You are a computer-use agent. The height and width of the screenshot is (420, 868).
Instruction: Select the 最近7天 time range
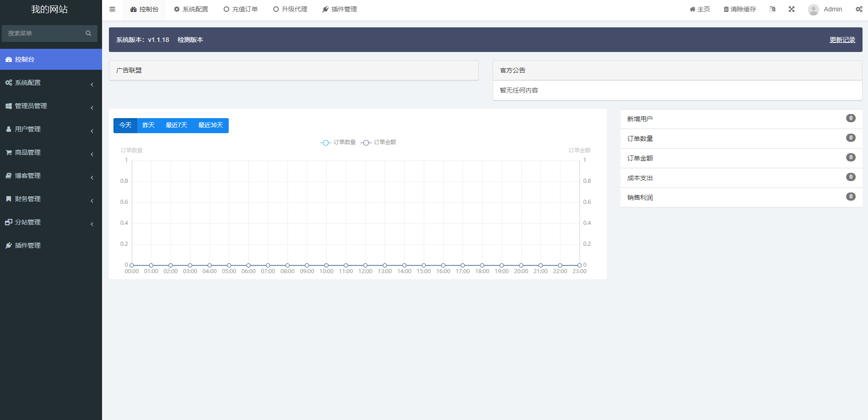[x=176, y=125]
